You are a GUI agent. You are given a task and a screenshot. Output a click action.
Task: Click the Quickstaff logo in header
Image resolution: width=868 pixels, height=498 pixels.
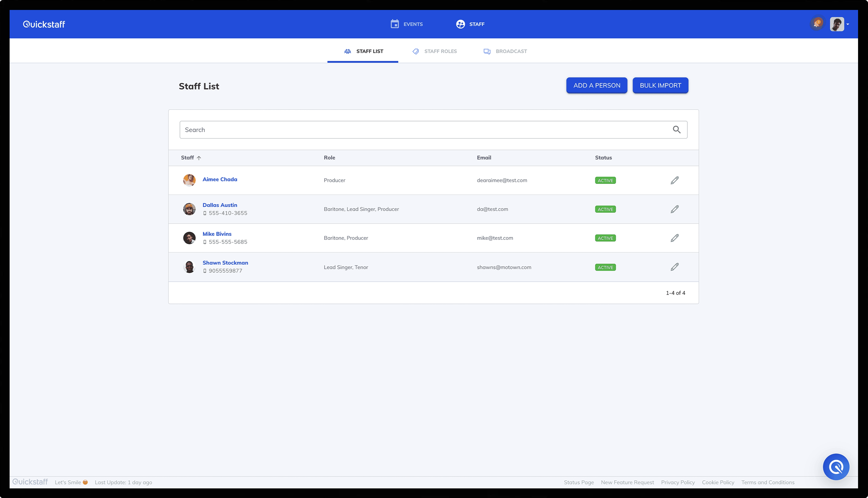(x=44, y=24)
